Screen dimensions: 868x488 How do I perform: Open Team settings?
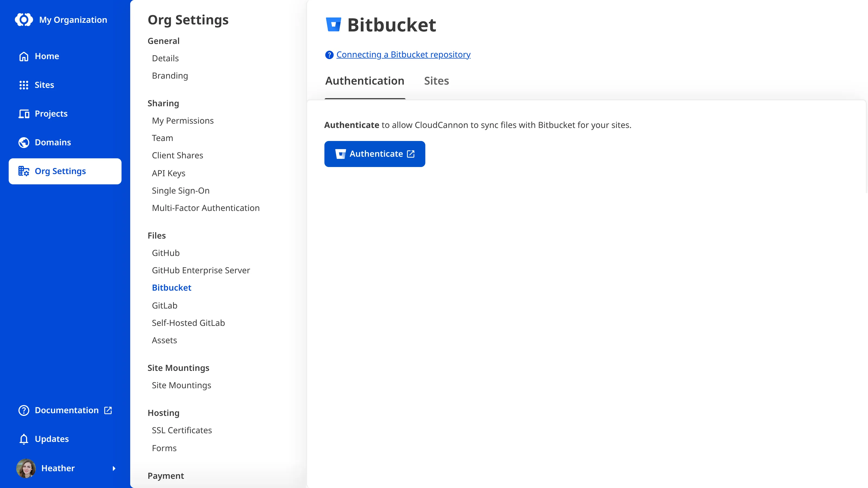tap(162, 138)
